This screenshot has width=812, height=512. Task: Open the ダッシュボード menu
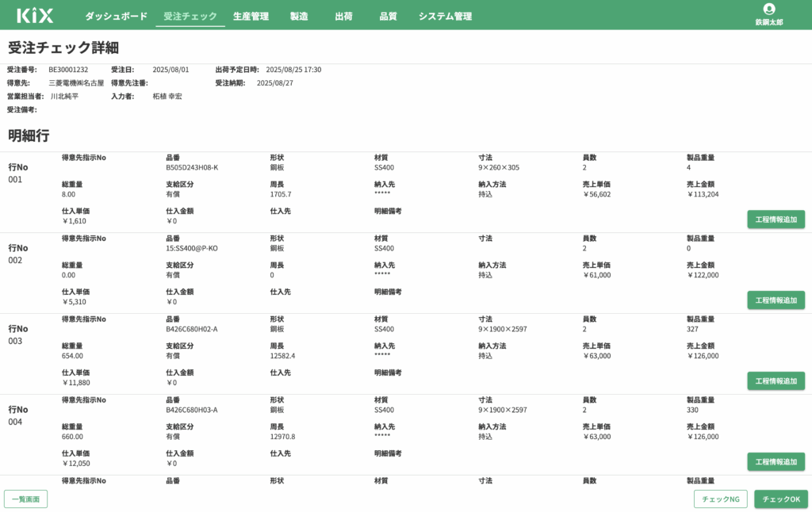click(116, 16)
